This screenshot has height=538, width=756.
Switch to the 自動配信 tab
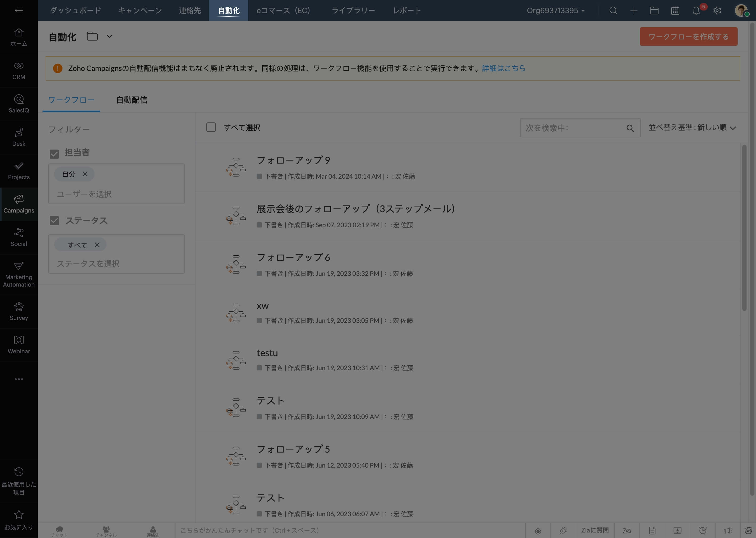click(x=132, y=100)
